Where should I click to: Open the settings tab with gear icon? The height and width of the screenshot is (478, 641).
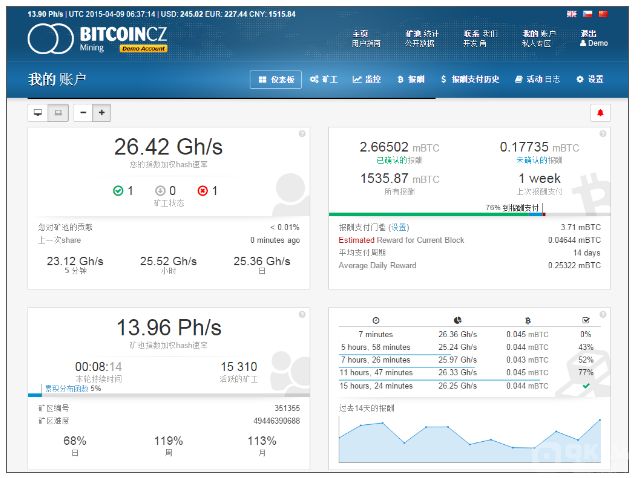590,79
